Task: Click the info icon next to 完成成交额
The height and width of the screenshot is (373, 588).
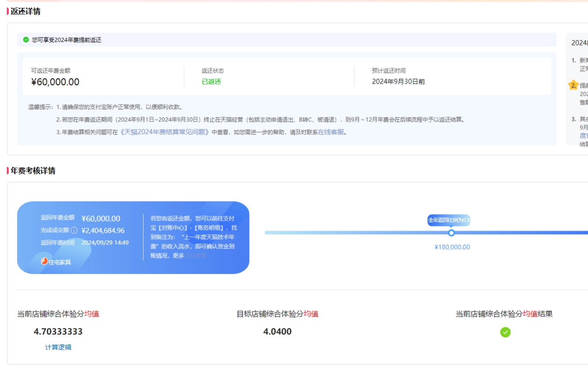Action: [74, 230]
